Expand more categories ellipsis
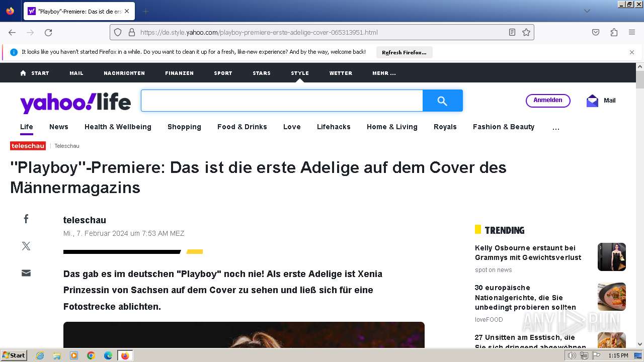This screenshot has height=362, width=644. (555, 128)
